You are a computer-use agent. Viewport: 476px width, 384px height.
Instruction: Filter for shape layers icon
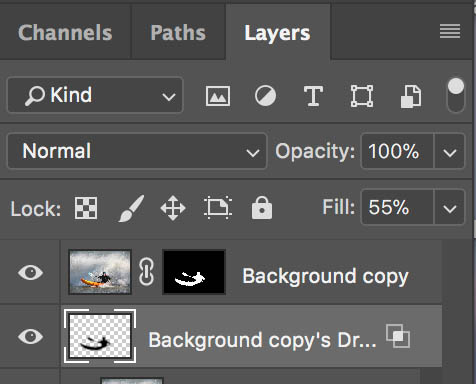click(x=362, y=96)
